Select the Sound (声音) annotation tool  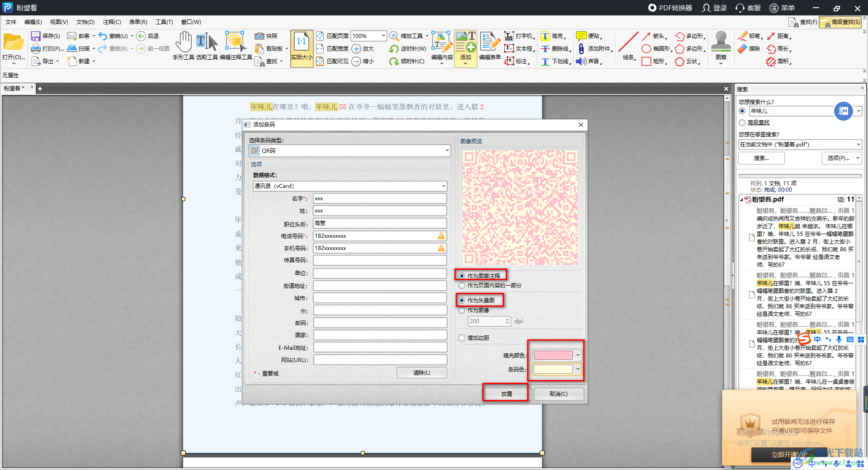(589, 61)
